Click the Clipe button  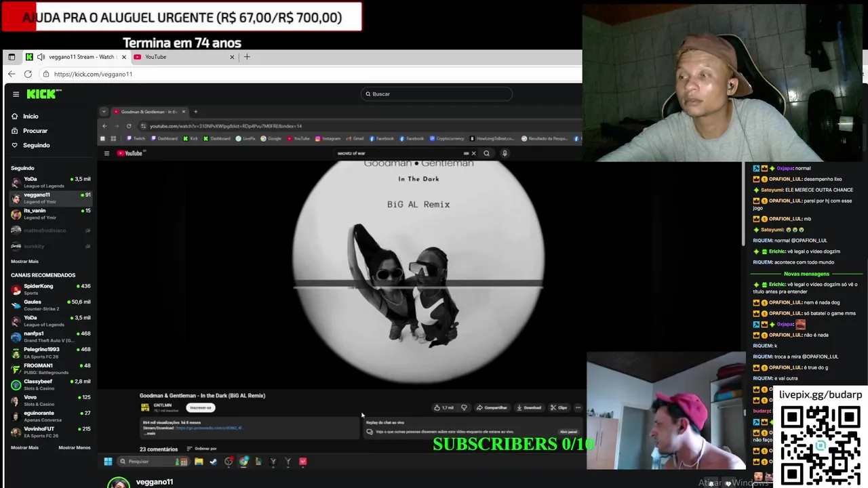point(559,407)
